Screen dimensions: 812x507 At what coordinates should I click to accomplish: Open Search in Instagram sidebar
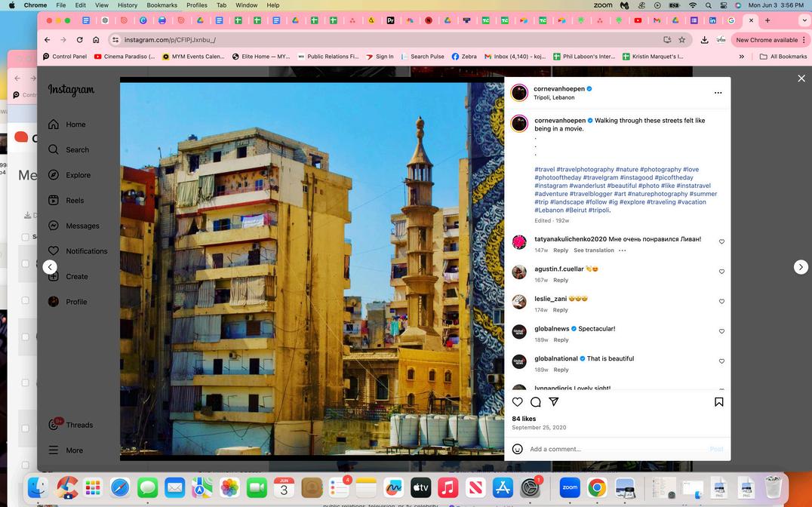(x=69, y=149)
